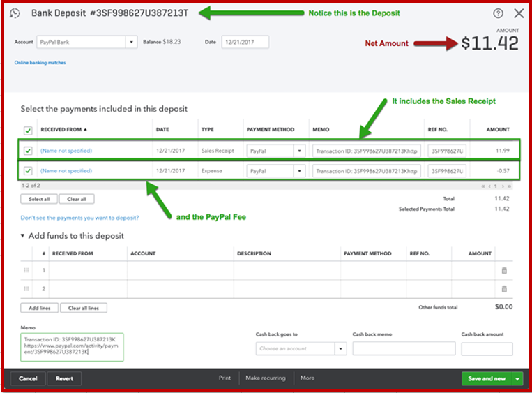Open payment method dropdown on Sales Receipt row

click(x=299, y=151)
